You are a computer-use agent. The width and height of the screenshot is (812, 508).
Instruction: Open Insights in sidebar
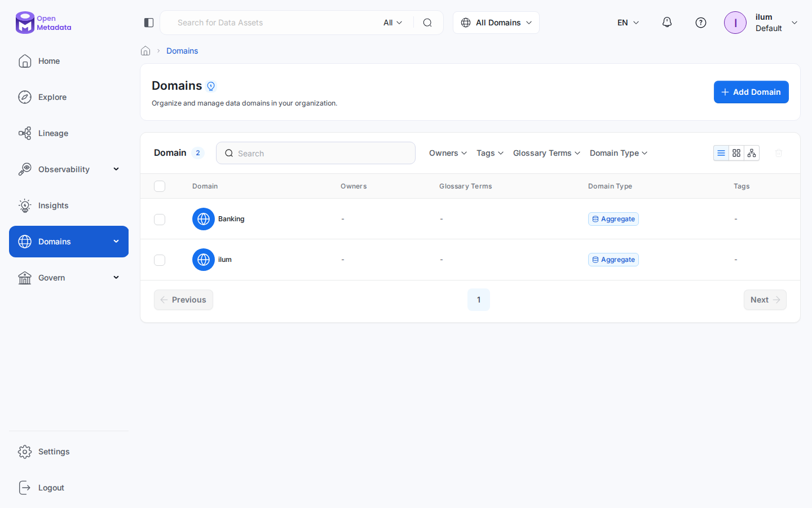pyautogui.click(x=69, y=205)
